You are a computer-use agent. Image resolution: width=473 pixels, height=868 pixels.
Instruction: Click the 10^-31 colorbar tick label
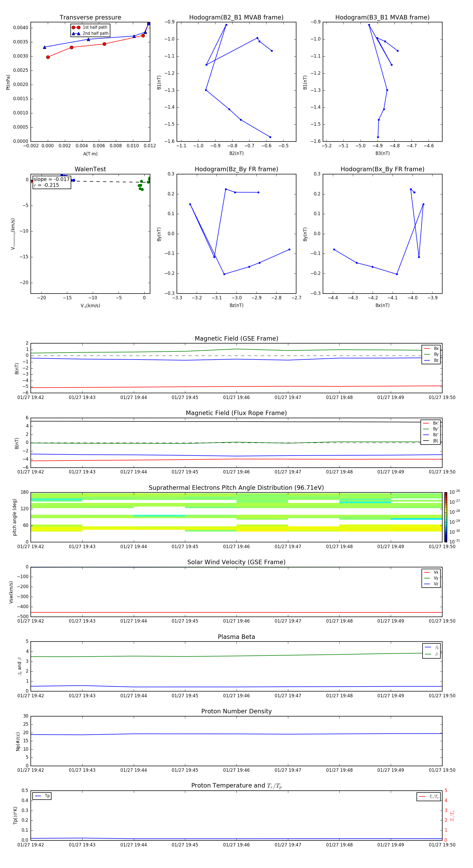click(x=455, y=542)
